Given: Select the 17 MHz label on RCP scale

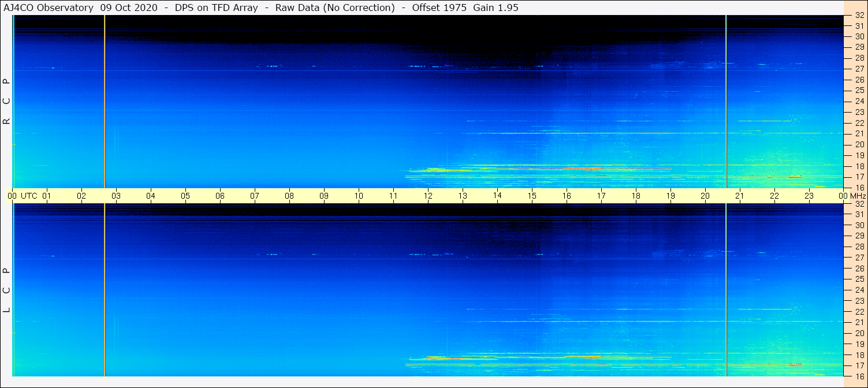Looking at the screenshot, I should click(x=859, y=177).
